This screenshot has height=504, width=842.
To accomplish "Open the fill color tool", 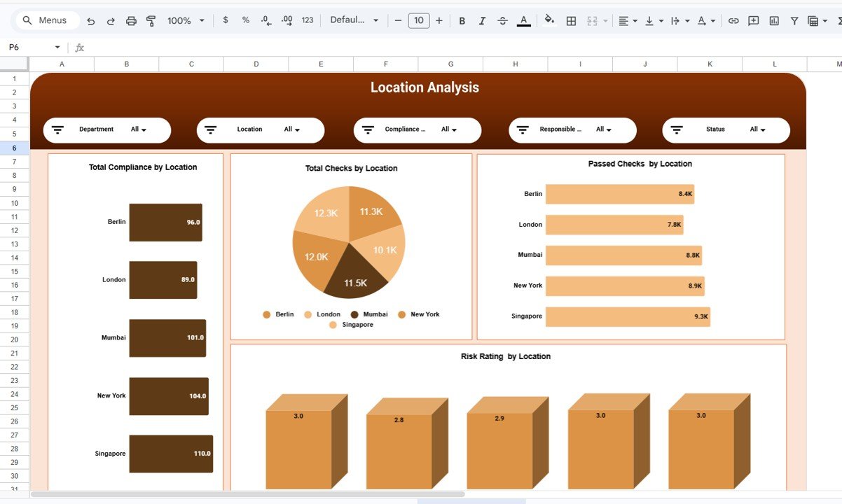I will 548,20.
